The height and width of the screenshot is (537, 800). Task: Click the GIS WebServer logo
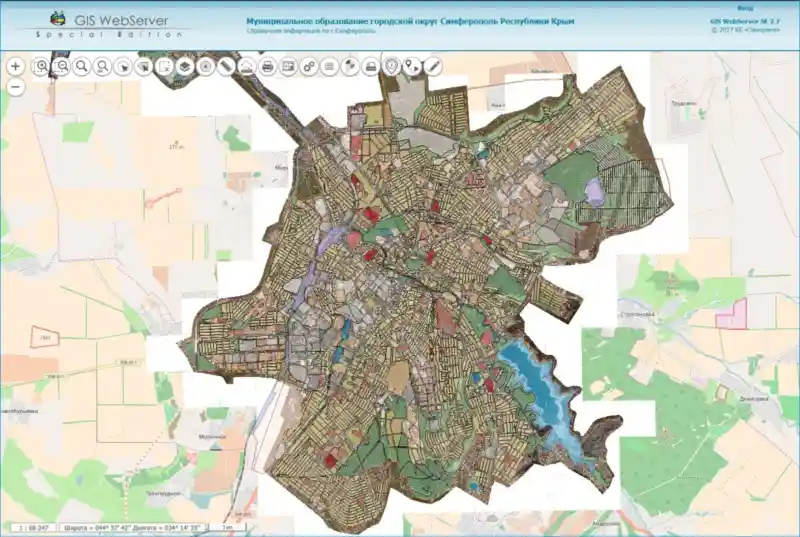pyautogui.click(x=108, y=19)
